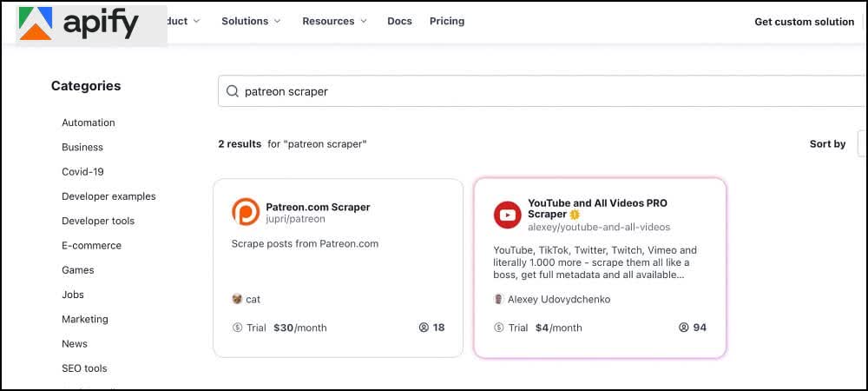Open the partially hidden Product menu

(184, 21)
